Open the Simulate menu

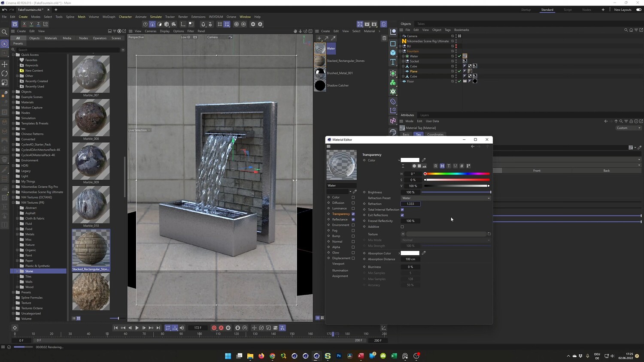[156, 17]
